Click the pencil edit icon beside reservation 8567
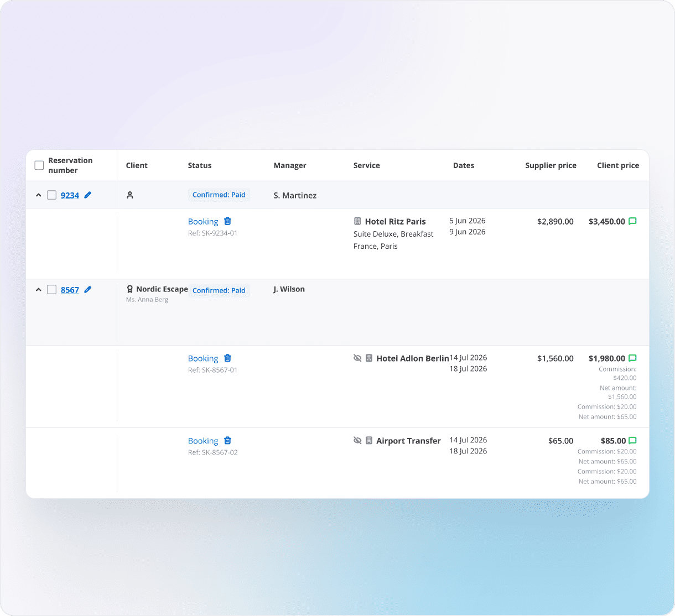 [87, 289]
